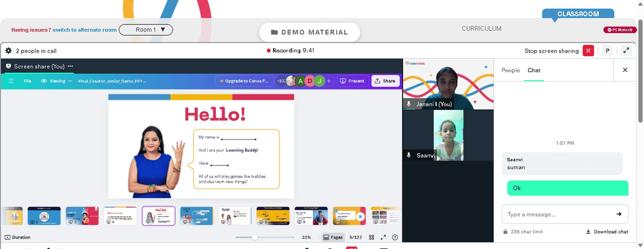This screenshot has width=644, height=249.
Task: Click Saanvi video tile
Action: click(x=448, y=135)
